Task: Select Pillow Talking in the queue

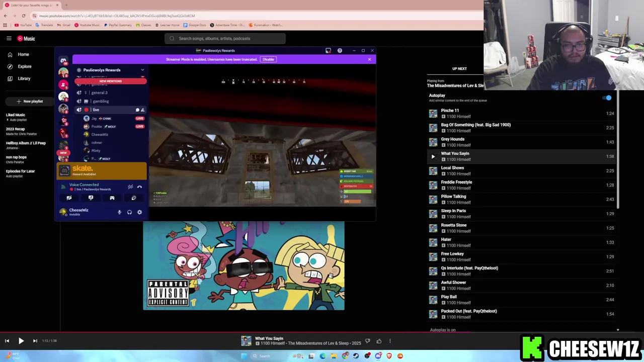Action: pyautogui.click(x=521, y=199)
